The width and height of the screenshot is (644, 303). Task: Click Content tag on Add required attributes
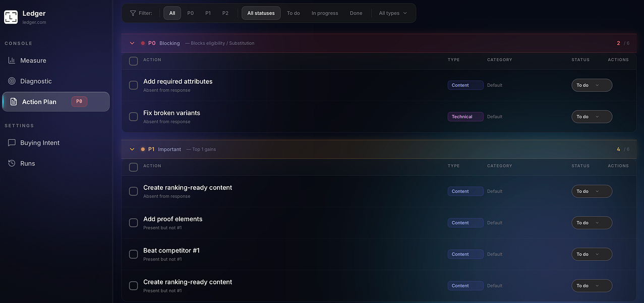tap(465, 85)
